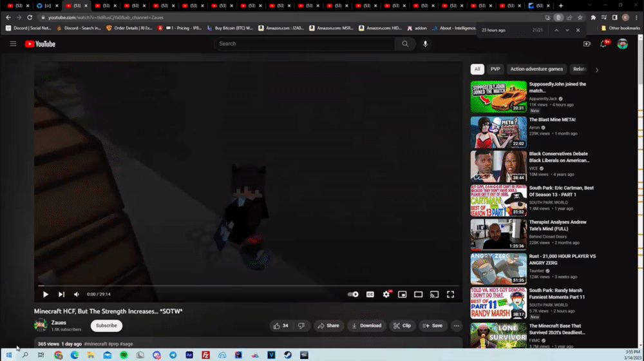
Task: Open the Discord Social Net bookmark
Action: tap(28, 28)
